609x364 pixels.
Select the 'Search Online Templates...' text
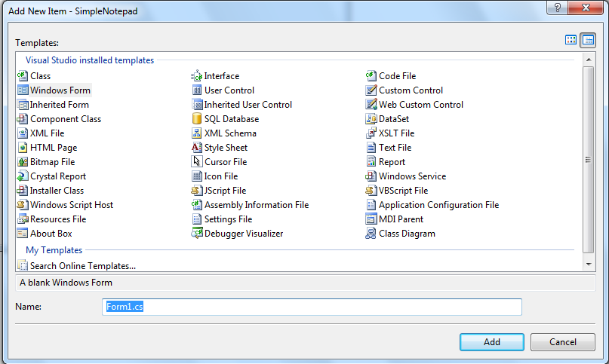(x=83, y=266)
